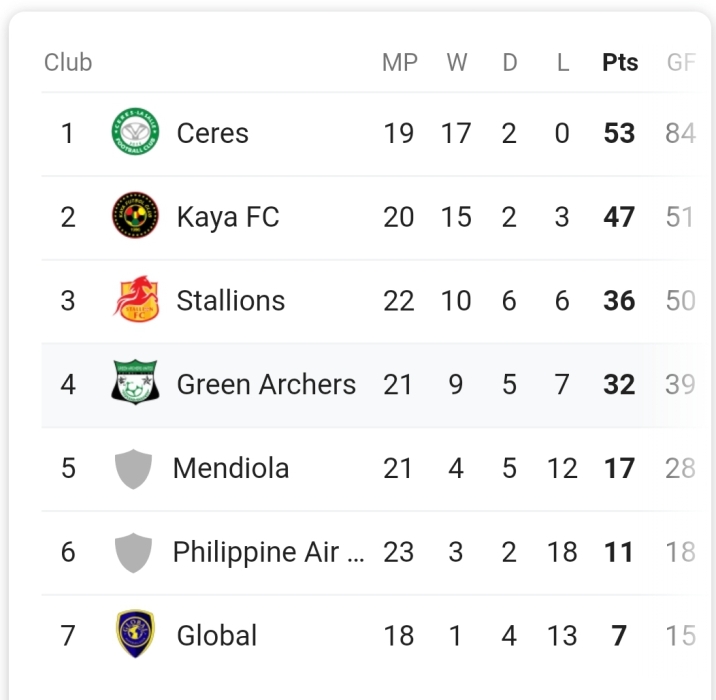
Task: Click Mendiola's gray placeholder shield
Action: [134, 468]
